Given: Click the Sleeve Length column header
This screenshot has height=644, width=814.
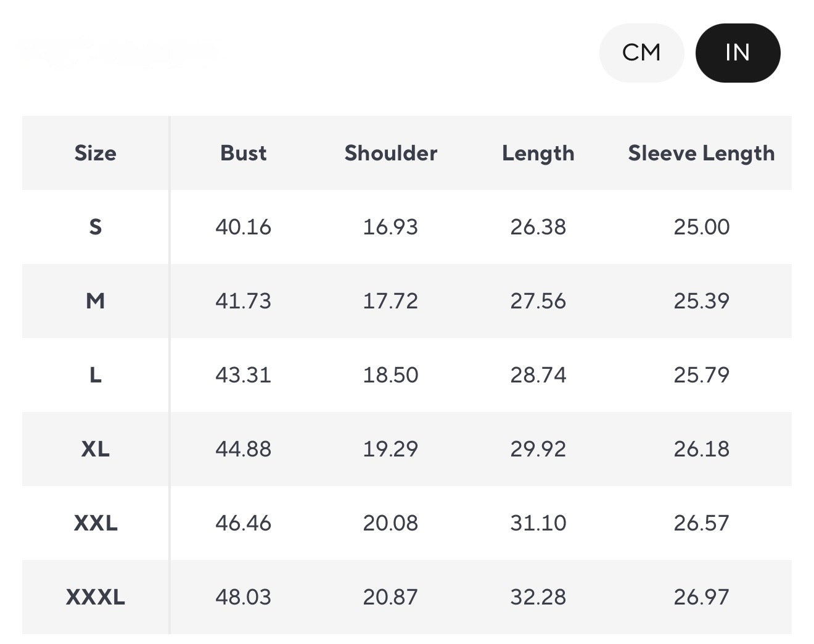Looking at the screenshot, I should (701, 153).
